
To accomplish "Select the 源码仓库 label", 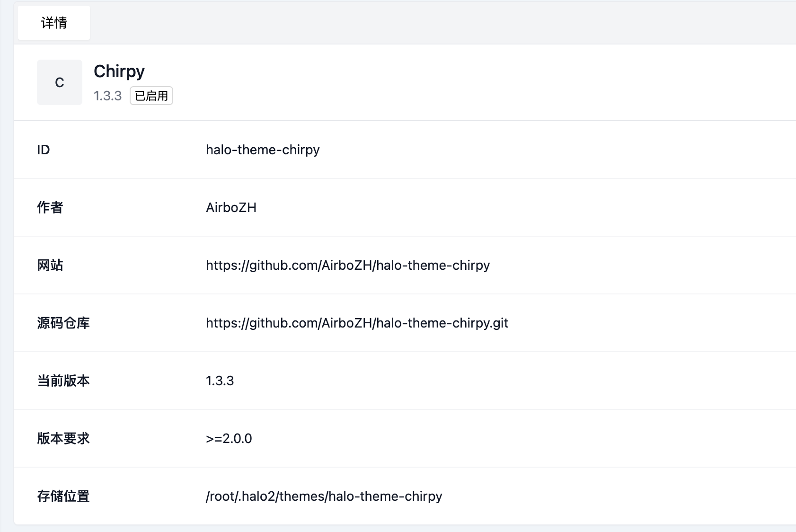I will [63, 323].
